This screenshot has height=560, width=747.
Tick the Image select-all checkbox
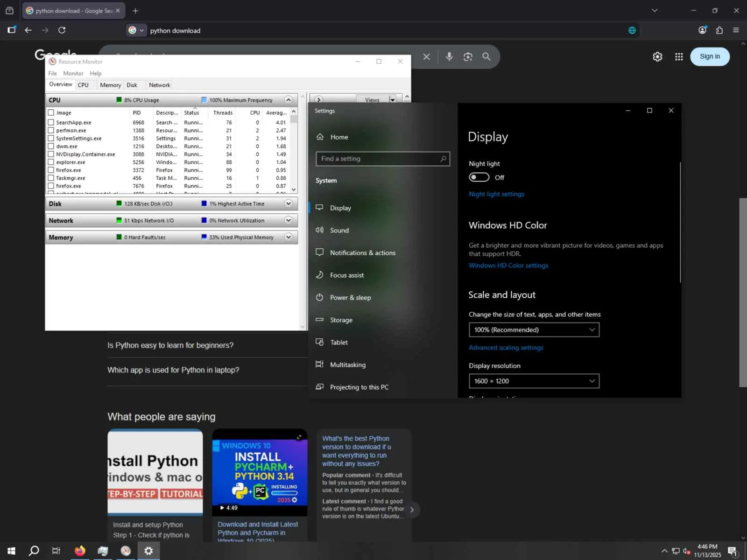tap(51, 112)
